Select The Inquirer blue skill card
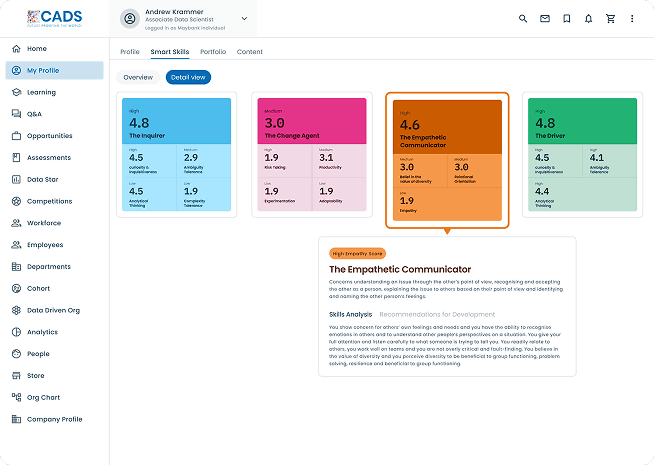This screenshot has width=654, height=466. [176, 154]
